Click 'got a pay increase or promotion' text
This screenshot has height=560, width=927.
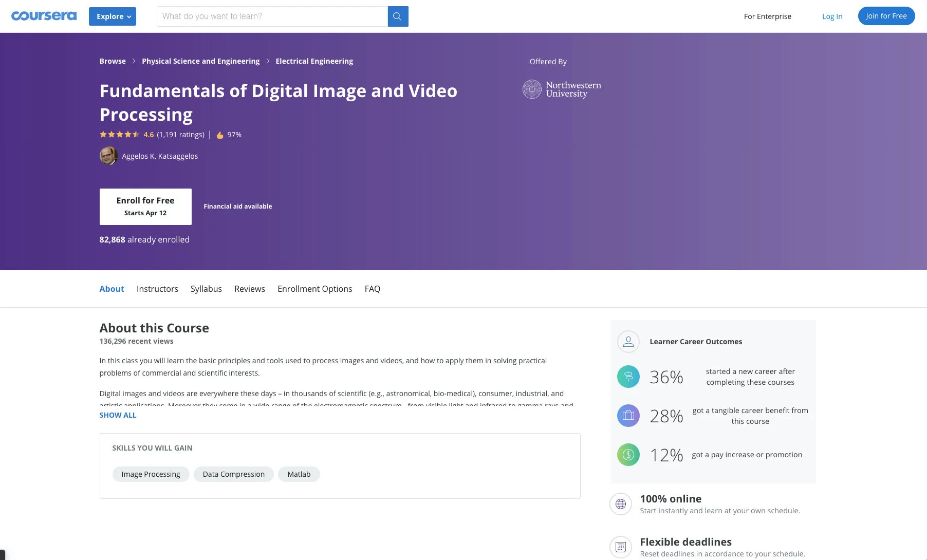pos(747,455)
